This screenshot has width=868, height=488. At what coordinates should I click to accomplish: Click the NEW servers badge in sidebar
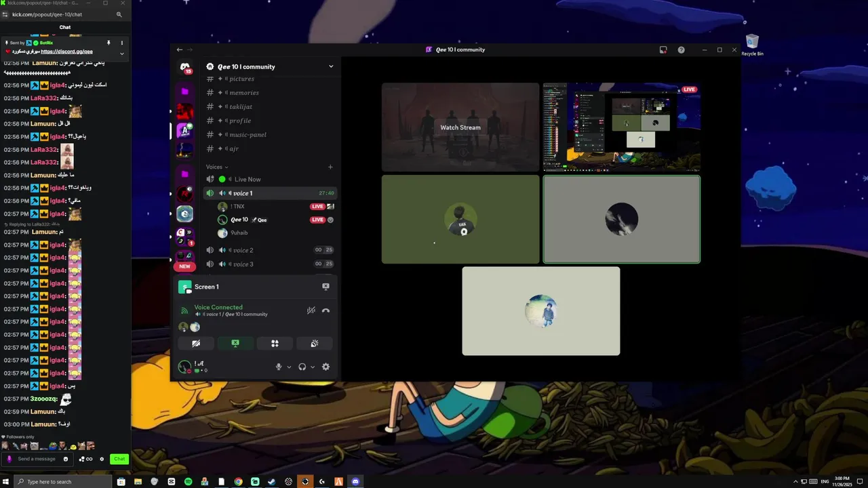tap(184, 266)
